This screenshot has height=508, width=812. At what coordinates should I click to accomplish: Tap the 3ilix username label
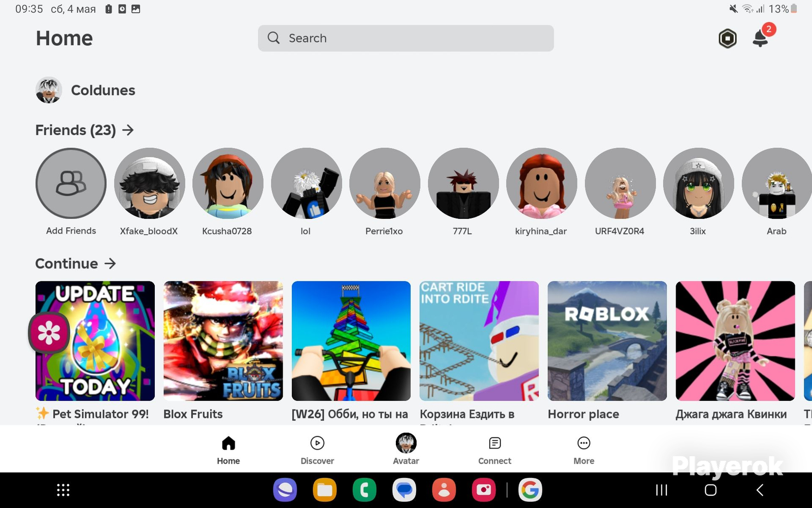click(x=698, y=231)
